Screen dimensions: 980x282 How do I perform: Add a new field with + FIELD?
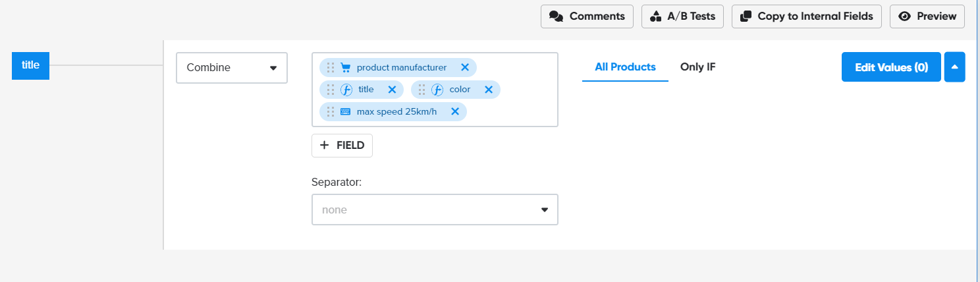(x=342, y=146)
